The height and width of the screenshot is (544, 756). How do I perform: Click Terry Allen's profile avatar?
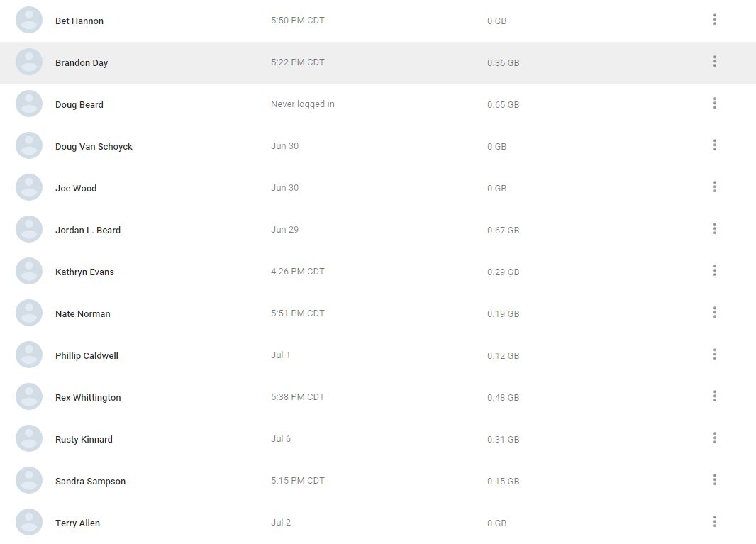29,522
